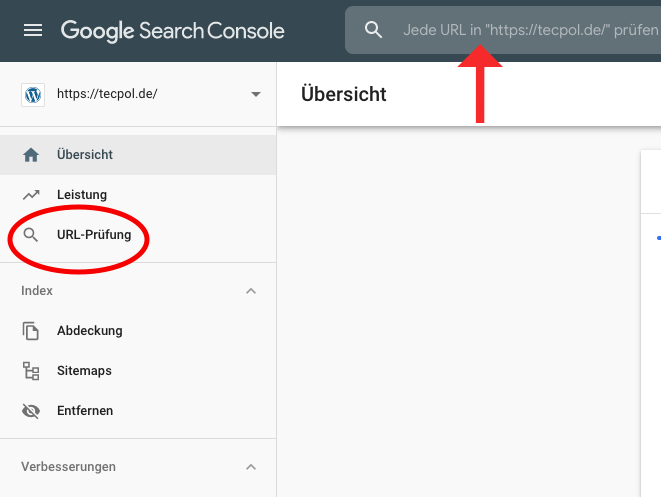Click the trend line icon beside Leistung
Image resolution: width=661 pixels, height=497 pixels.
(31, 195)
